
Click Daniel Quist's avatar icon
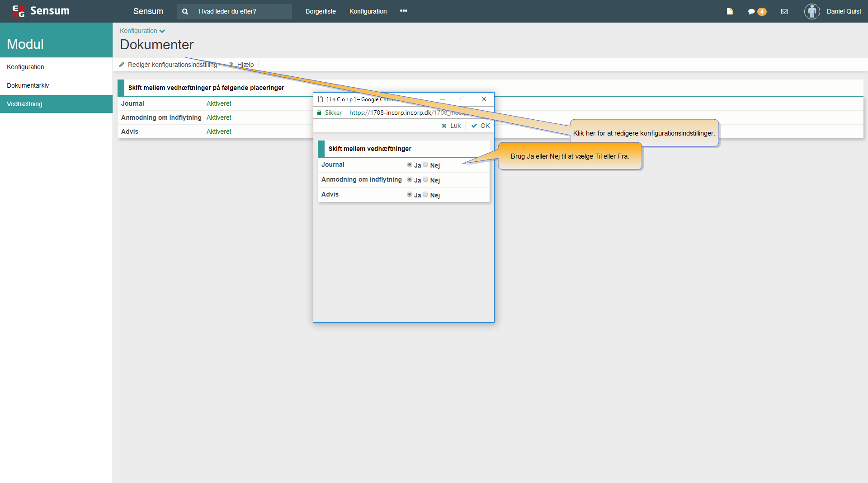click(812, 11)
